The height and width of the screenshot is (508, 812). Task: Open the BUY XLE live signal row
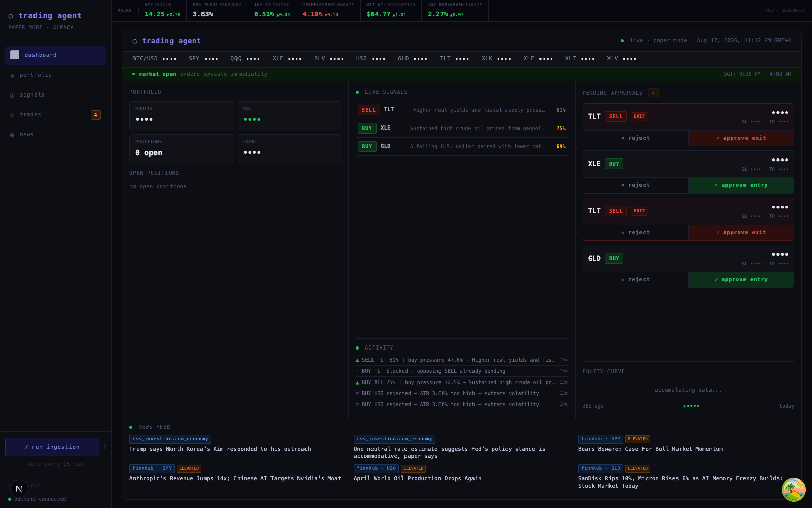(462, 128)
